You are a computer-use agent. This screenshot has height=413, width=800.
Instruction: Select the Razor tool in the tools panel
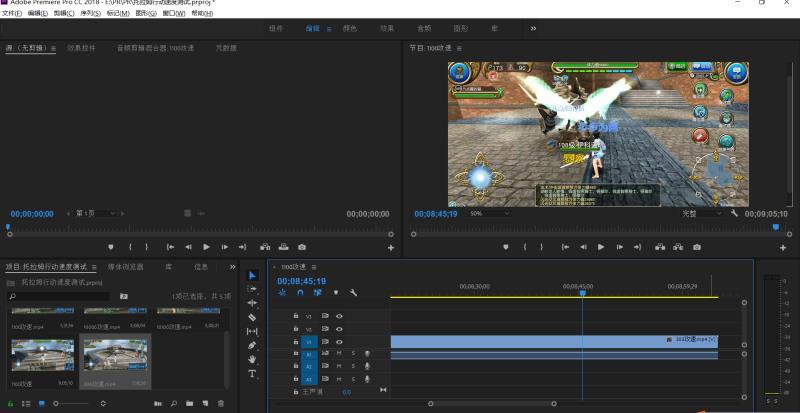pos(252,317)
